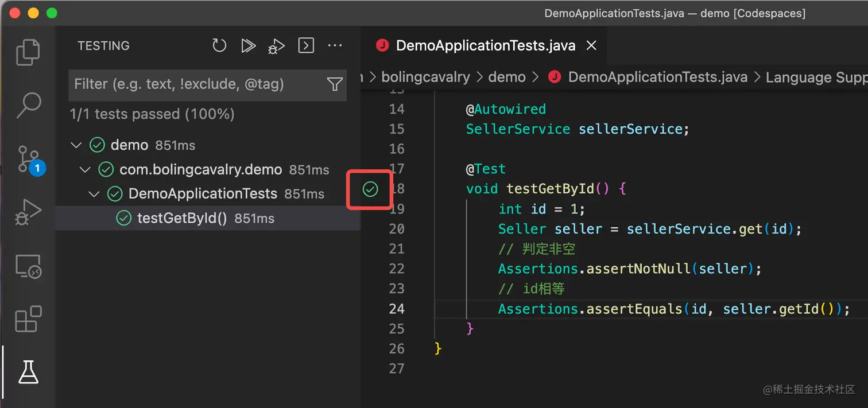The width and height of the screenshot is (868, 408).
Task: Click 'SellerService sellerService;' declaration
Action: 578,129
